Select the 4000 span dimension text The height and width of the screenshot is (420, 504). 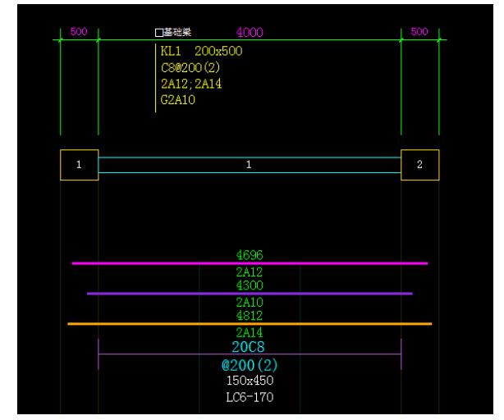(x=250, y=33)
